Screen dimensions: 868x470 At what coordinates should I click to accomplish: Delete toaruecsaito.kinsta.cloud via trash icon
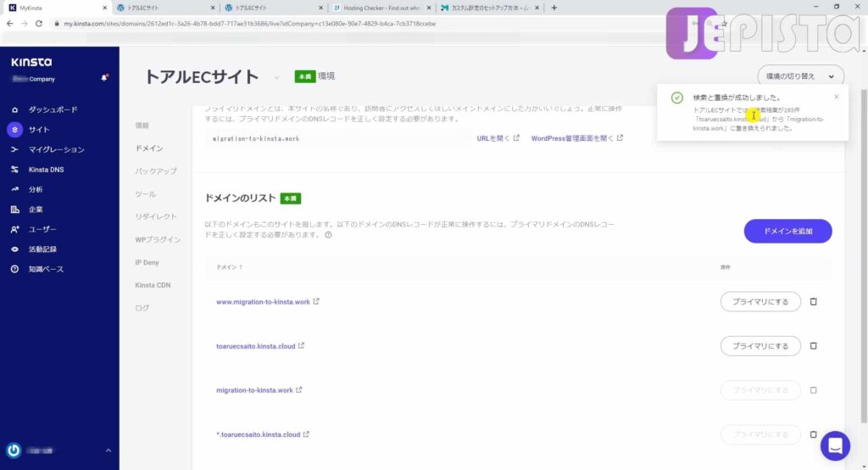click(x=813, y=346)
